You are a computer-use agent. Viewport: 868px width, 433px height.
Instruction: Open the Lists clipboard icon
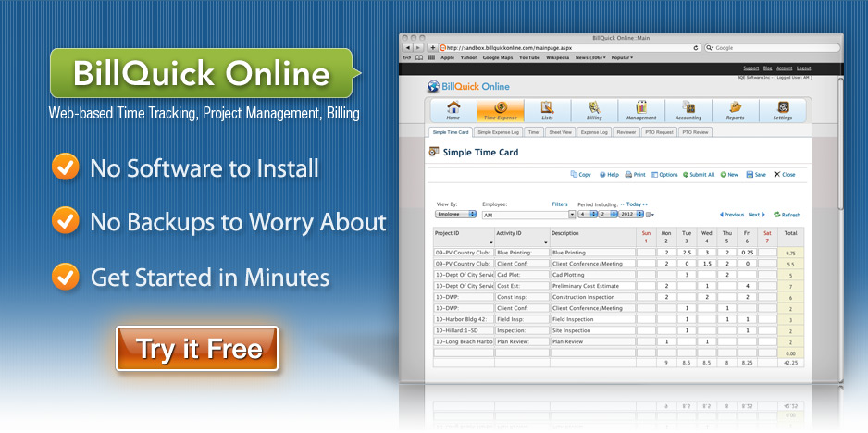(x=547, y=107)
